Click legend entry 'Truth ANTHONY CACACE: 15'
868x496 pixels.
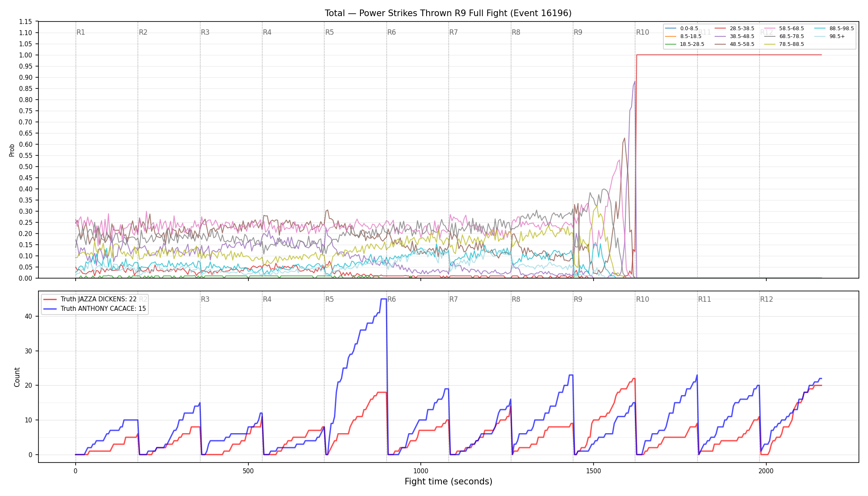pyautogui.click(x=95, y=309)
